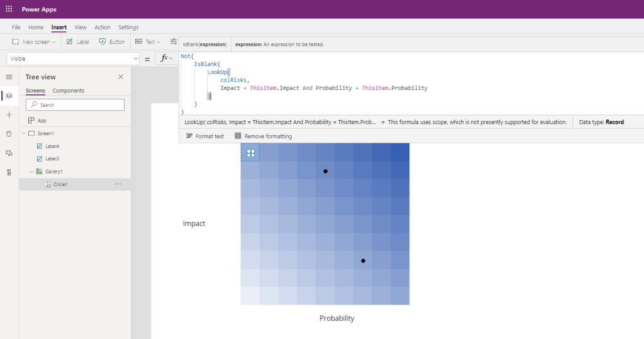
Task: Click the Insert plus icon in sidebar
Action: pos(9,115)
